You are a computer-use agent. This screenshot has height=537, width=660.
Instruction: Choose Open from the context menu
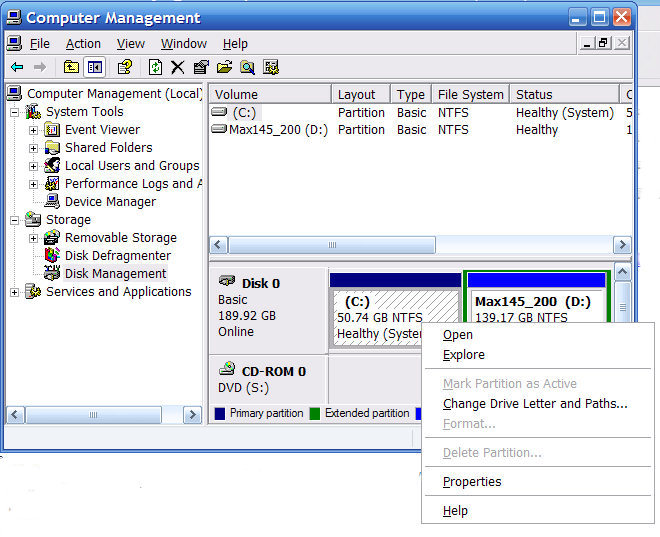(x=538, y=335)
